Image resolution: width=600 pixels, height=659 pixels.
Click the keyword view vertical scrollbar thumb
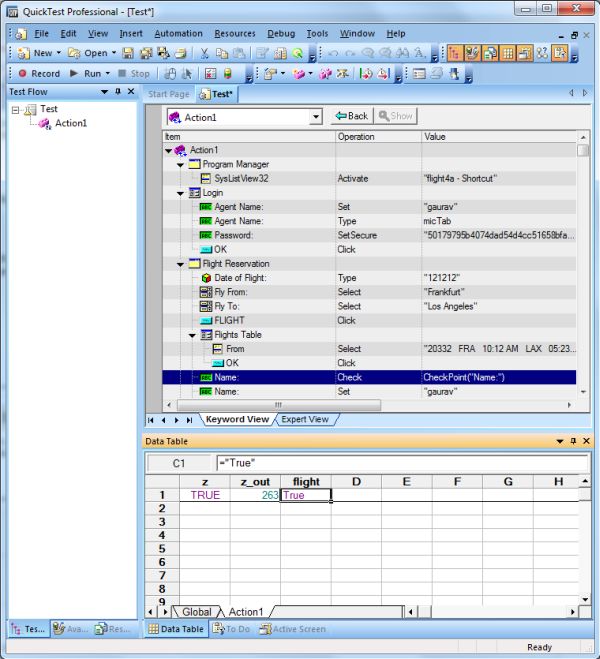tap(583, 150)
